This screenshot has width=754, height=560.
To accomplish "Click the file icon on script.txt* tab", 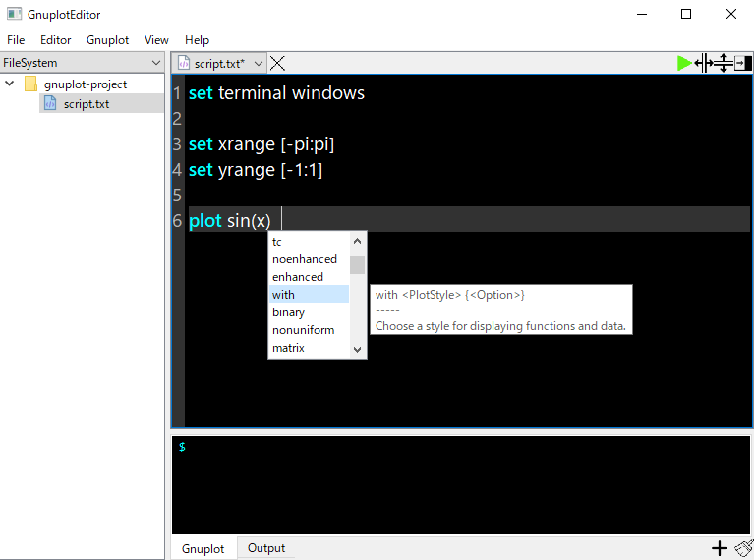I will [183, 63].
